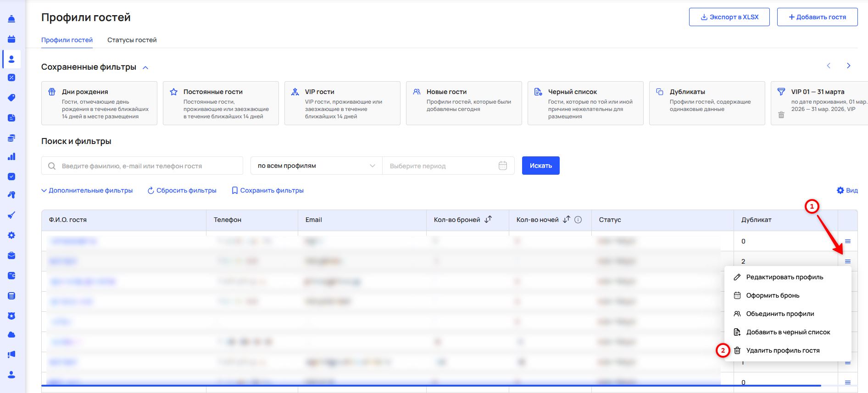Click the coins finance icon in sidebar

coord(11,138)
